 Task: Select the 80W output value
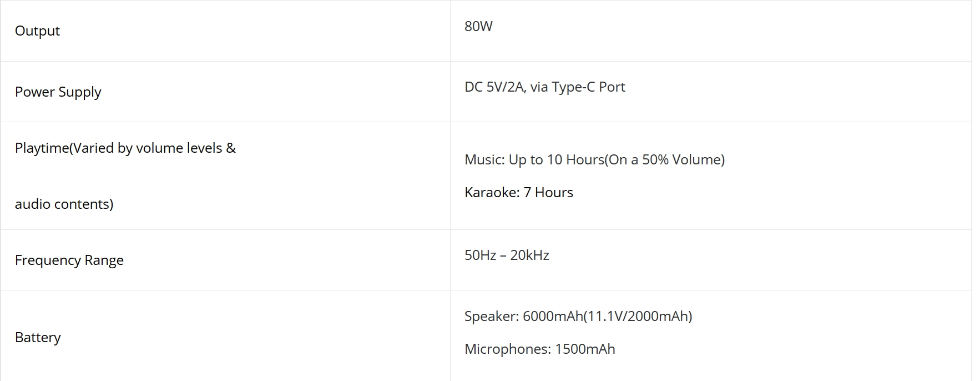pyautogui.click(x=478, y=26)
